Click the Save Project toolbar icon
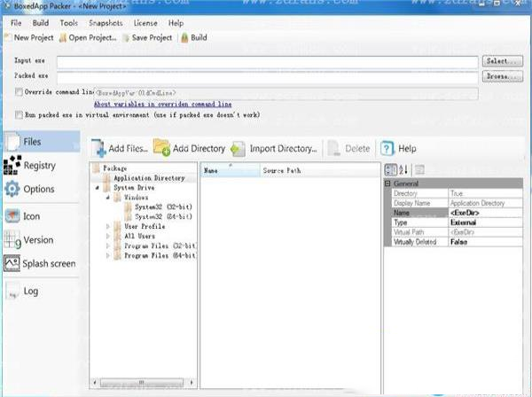Screen dimensions: 532x397 click(x=126, y=37)
